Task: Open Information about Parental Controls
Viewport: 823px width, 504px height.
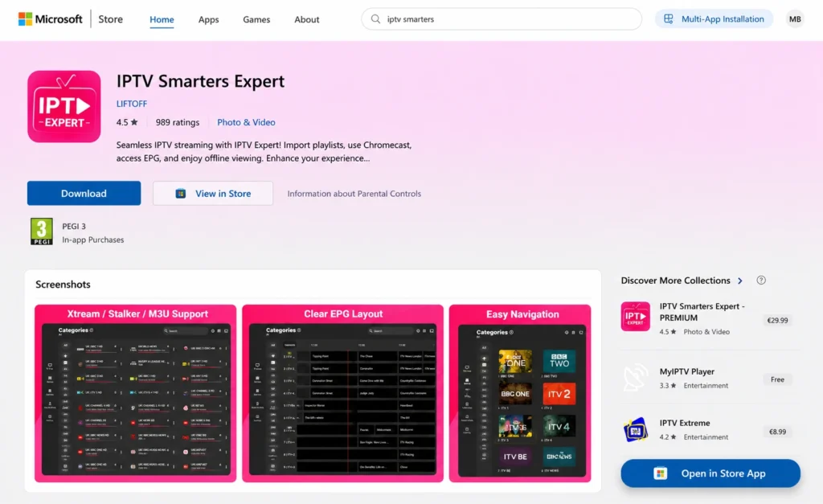Action: (354, 194)
